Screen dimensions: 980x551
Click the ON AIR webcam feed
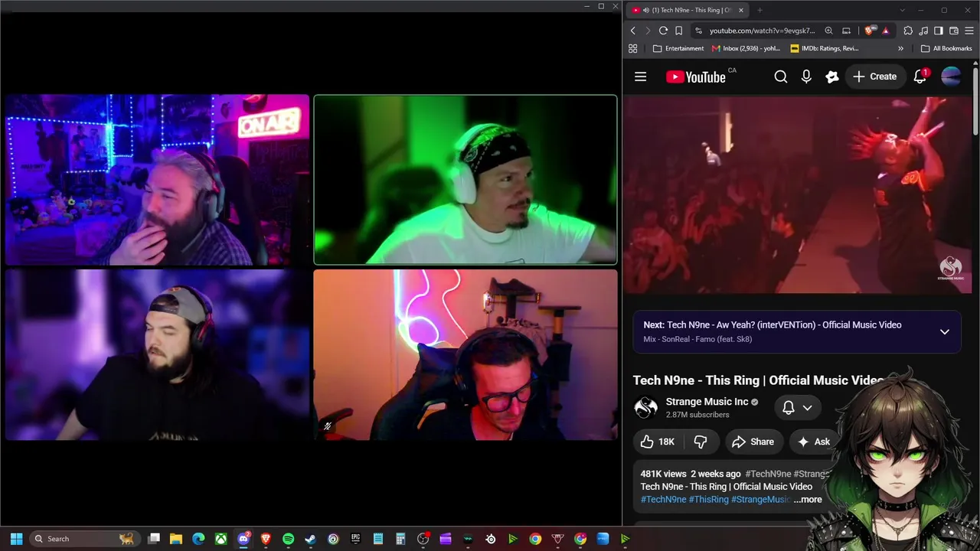157,180
